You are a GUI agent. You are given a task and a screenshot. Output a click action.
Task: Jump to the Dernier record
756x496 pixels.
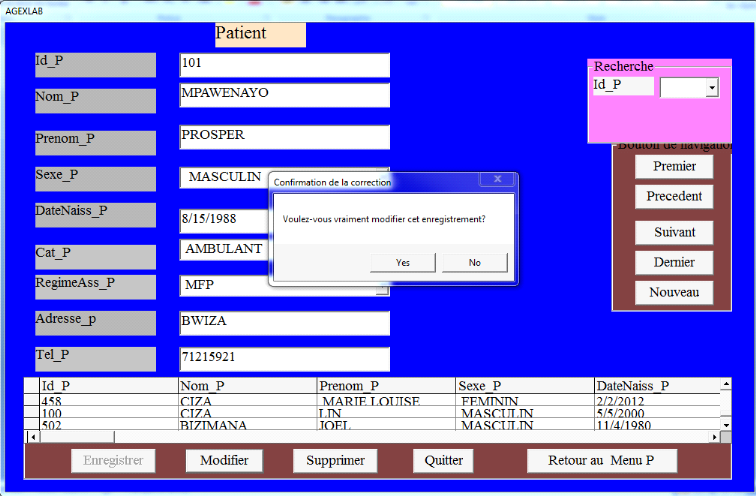click(x=674, y=262)
